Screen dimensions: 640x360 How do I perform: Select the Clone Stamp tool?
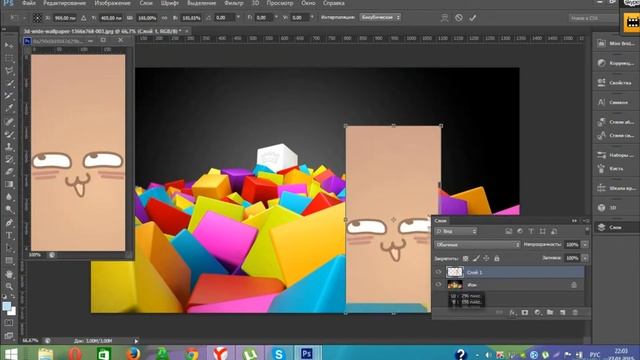point(9,147)
